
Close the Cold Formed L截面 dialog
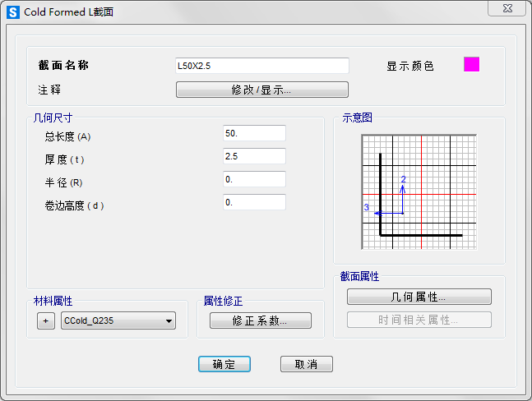[507, 7]
